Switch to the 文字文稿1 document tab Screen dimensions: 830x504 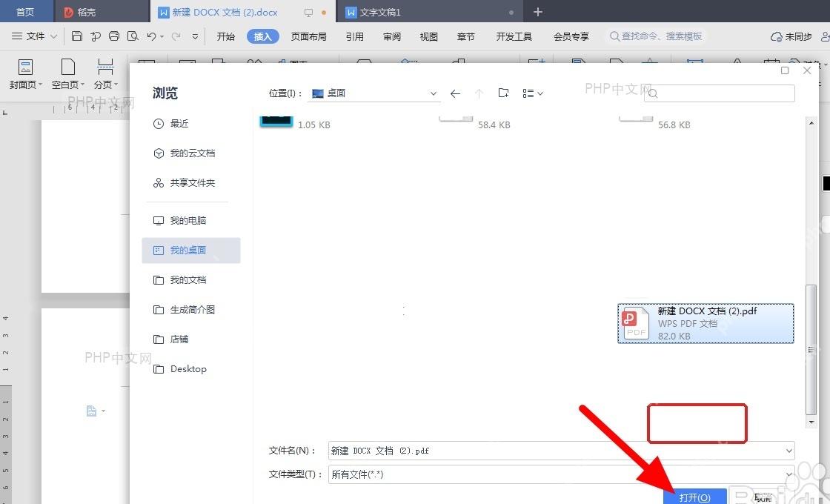[430, 11]
